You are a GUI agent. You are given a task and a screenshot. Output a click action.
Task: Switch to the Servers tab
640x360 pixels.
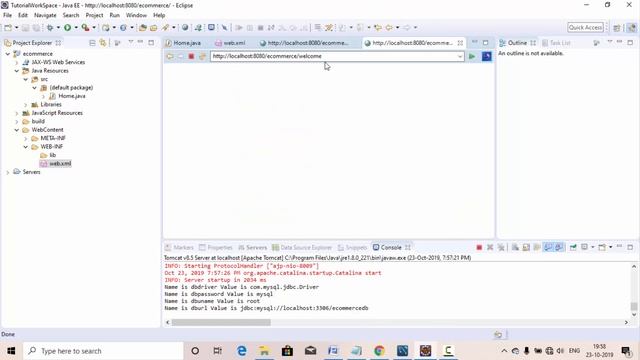(x=252, y=247)
